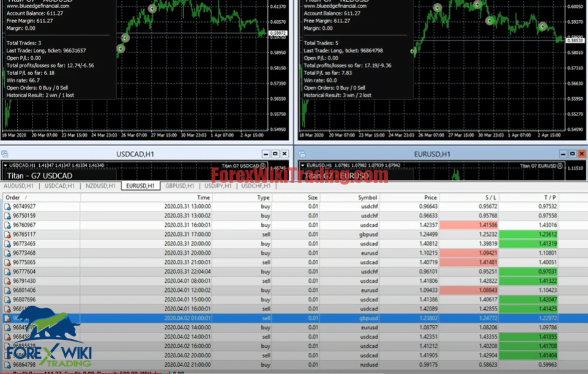Open the USDCHF,H1 chart tab
The image size is (588, 374).
pyautogui.click(x=256, y=186)
